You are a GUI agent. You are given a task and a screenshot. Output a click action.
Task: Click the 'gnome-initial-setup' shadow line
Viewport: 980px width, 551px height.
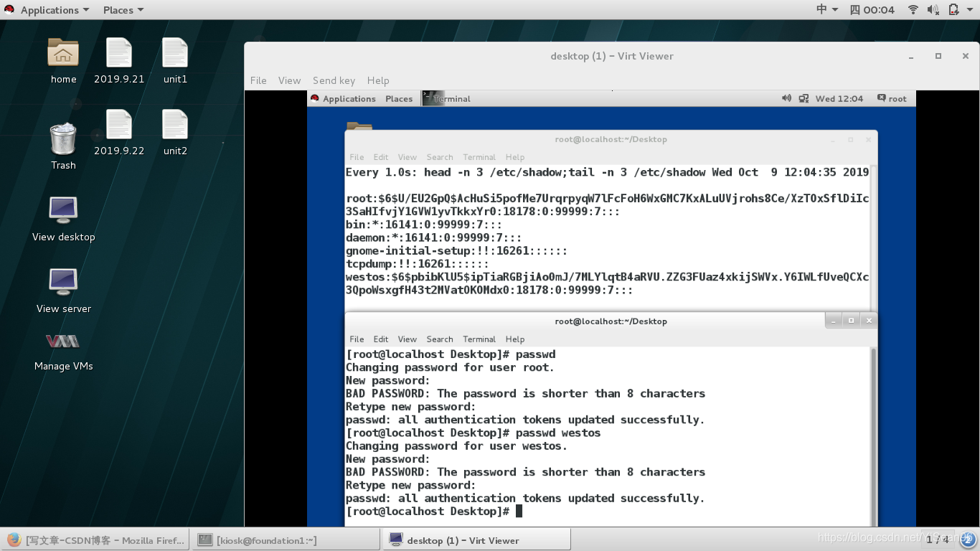[x=456, y=251]
